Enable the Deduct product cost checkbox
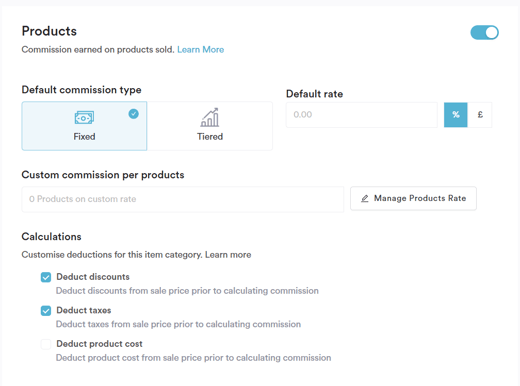The height and width of the screenshot is (386, 520). tap(46, 344)
